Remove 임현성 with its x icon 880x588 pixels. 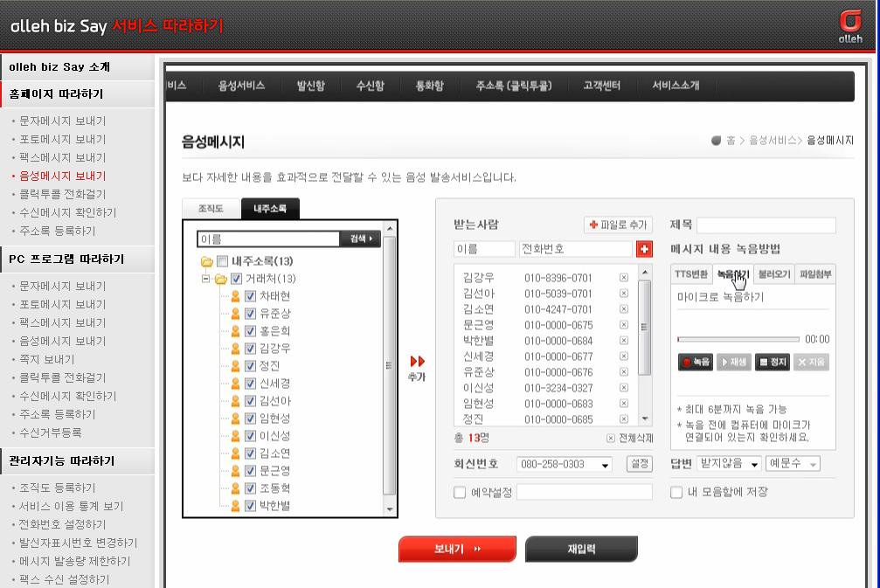pyautogui.click(x=624, y=404)
